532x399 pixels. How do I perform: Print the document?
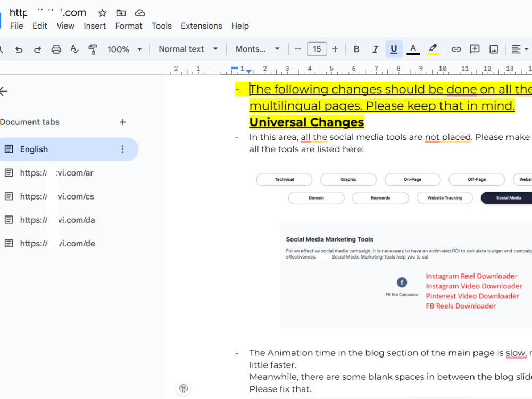pyautogui.click(x=56, y=49)
